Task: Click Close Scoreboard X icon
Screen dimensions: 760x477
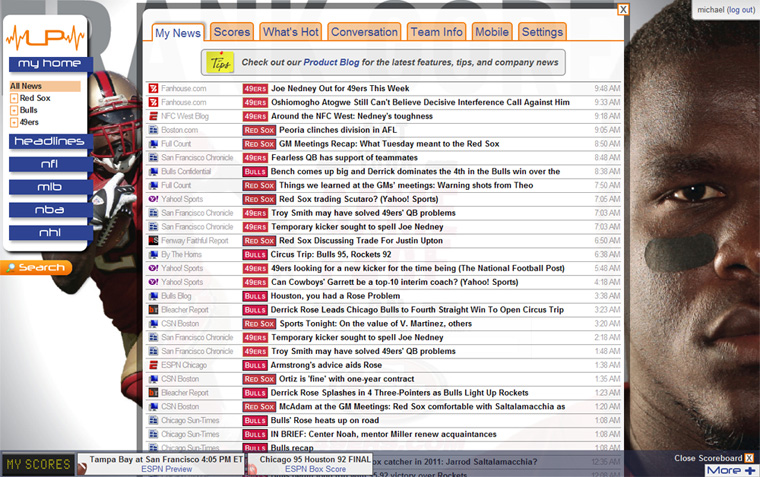Action: (x=749, y=458)
